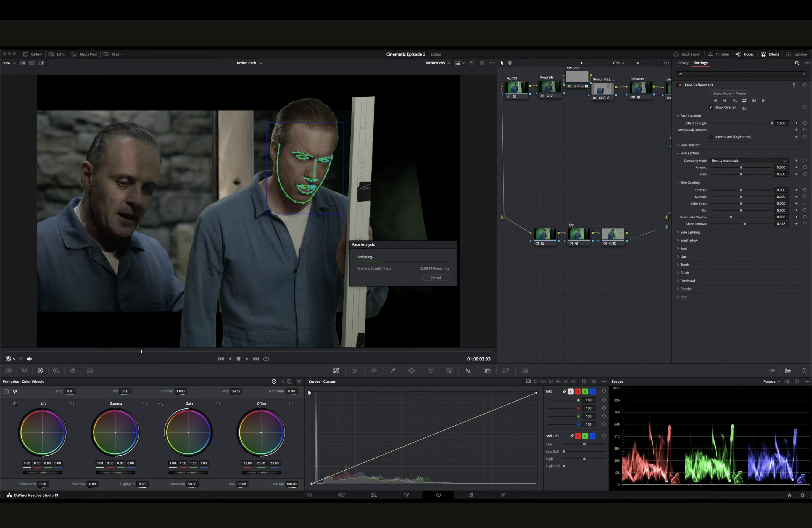Screen dimensions: 812x528
Task: Stop playback in viewer
Action: click(238, 359)
